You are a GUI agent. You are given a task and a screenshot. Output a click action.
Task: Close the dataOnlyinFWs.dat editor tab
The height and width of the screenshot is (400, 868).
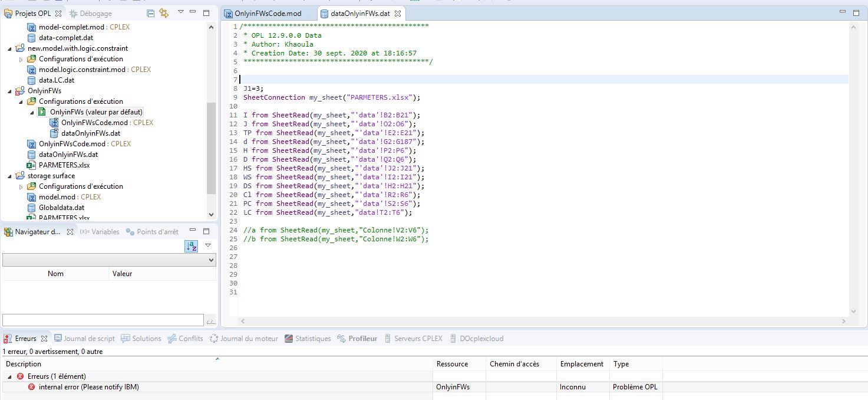[x=398, y=13]
